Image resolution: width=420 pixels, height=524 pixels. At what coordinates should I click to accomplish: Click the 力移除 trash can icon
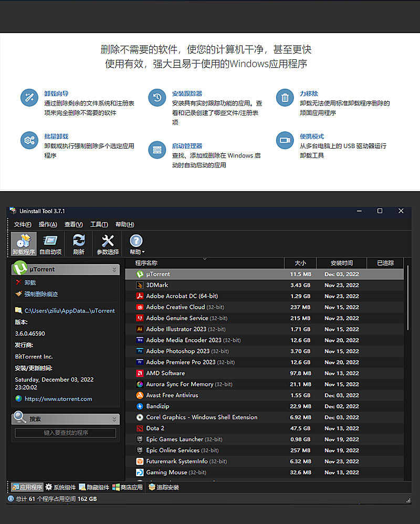[x=285, y=98]
